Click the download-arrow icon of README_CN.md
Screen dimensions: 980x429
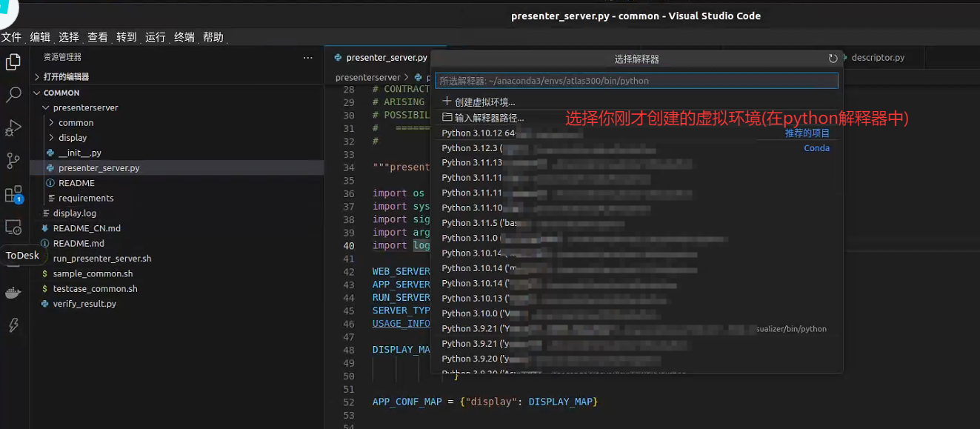(x=45, y=228)
